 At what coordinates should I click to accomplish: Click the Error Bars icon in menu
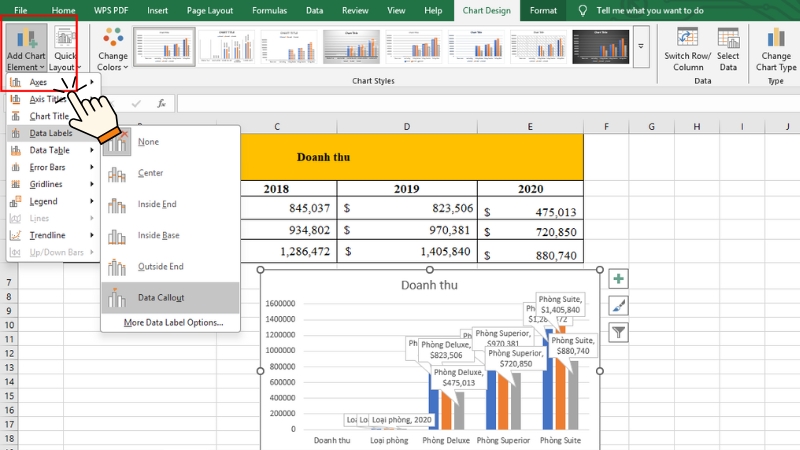coord(15,167)
